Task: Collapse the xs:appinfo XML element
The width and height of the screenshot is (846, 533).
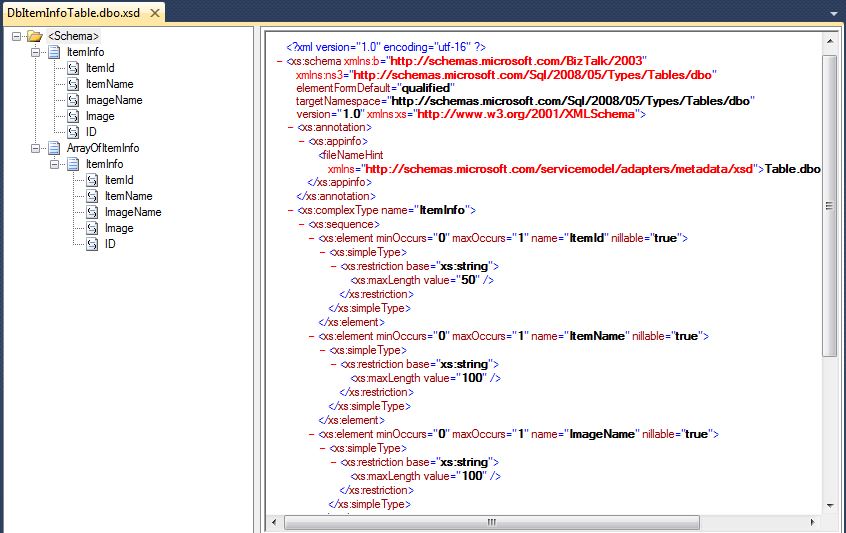Action: coord(302,141)
